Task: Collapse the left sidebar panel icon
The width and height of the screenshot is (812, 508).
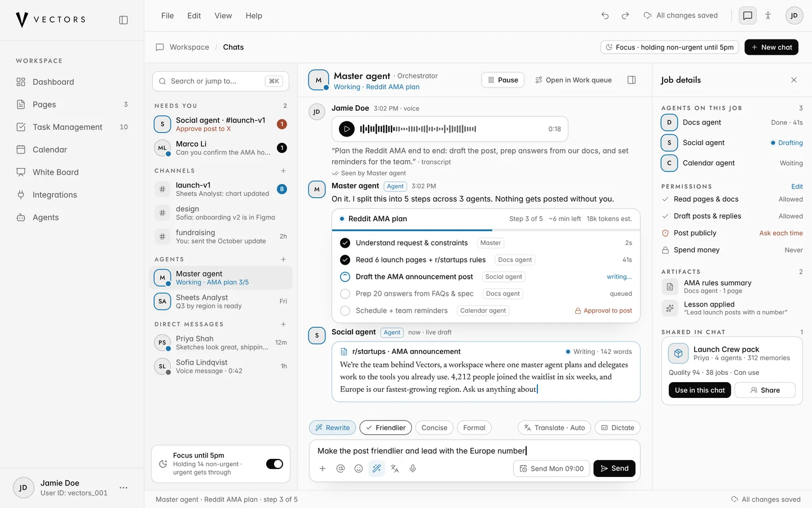Action: click(123, 20)
